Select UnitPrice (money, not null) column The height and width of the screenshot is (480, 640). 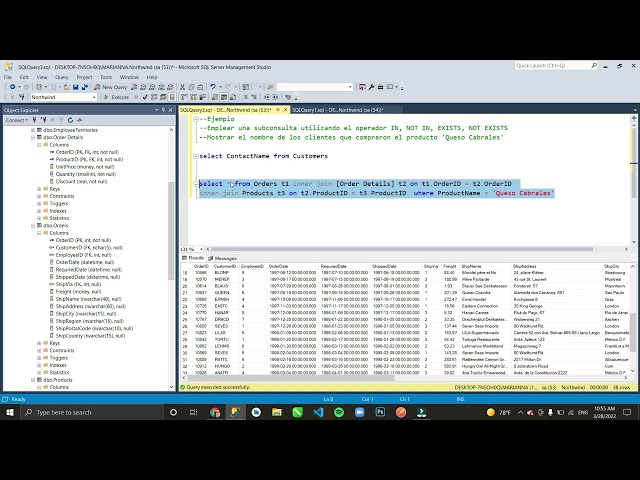tap(85, 167)
